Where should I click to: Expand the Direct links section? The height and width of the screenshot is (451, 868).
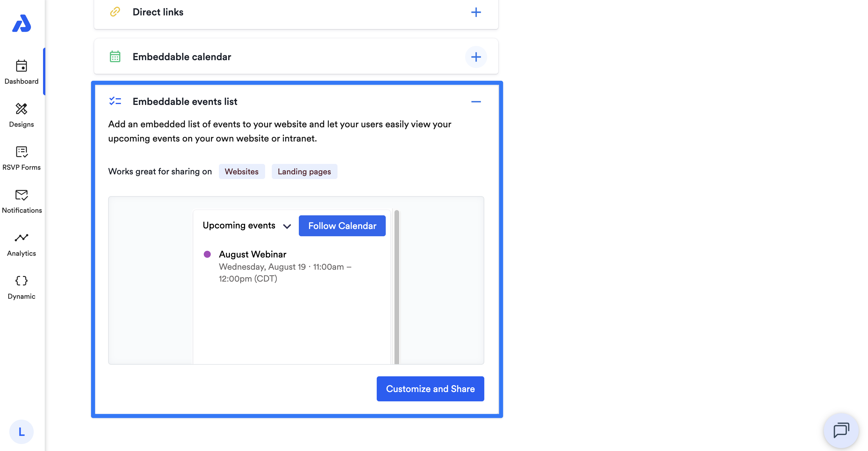coord(476,12)
